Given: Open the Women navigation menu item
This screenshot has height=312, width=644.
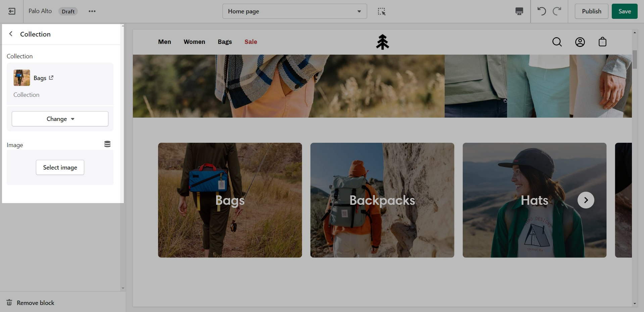Looking at the screenshot, I should (194, 42).
